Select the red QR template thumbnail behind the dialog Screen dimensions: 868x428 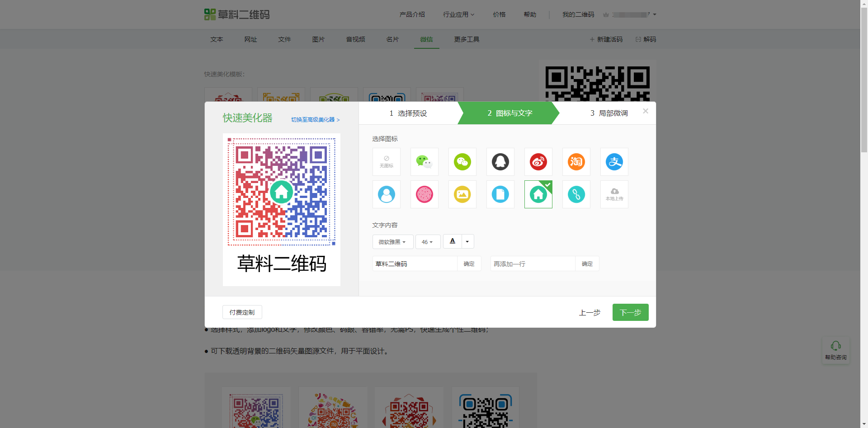coord(228,94)
